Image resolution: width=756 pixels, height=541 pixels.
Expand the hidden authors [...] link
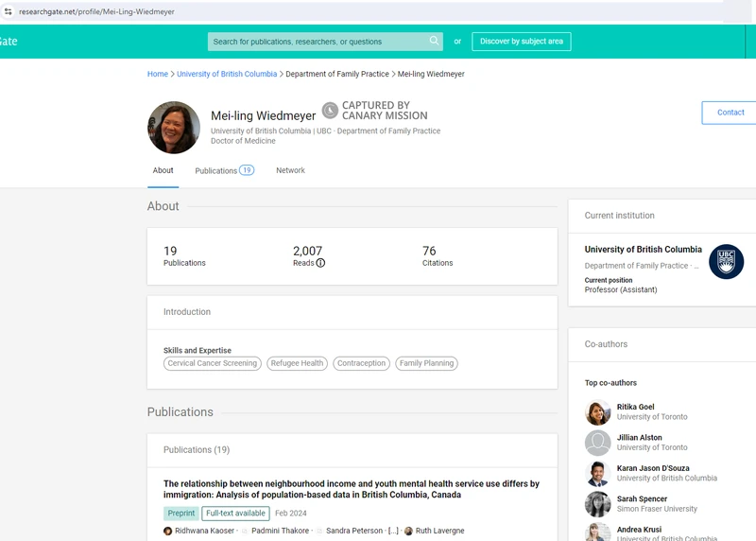tap(393, 531)
